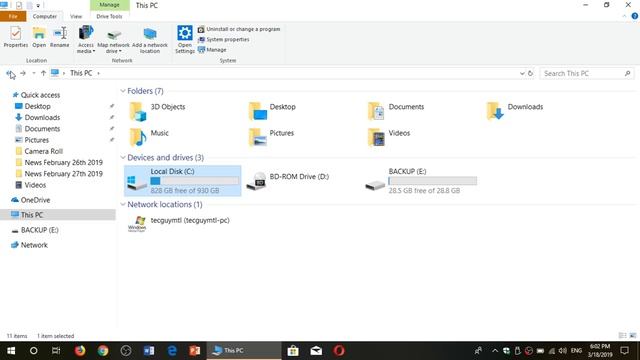Click the BACKUP (E:) capacity bar
This screenshot has width=640, height=360.
point(432,181)
